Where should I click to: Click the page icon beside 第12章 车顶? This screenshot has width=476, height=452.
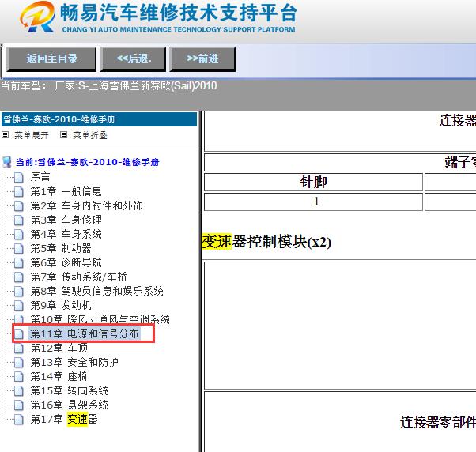[x=19, y=348]
